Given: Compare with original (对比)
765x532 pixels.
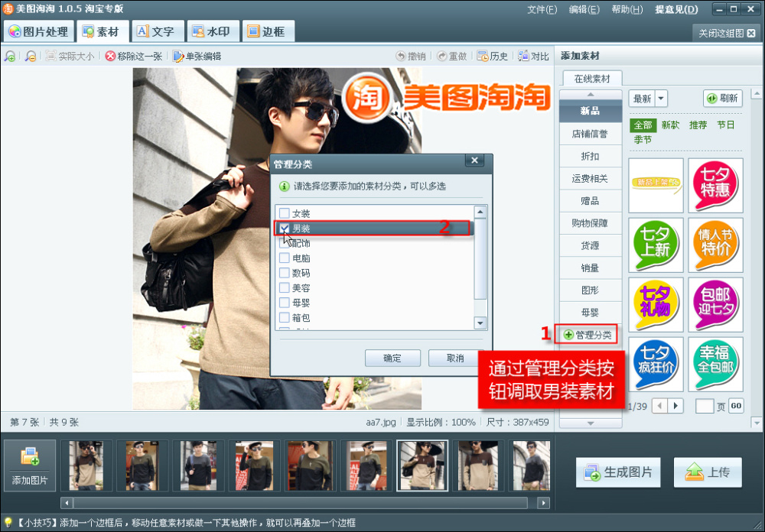Looking at the screenshot, I should (533, 57).
